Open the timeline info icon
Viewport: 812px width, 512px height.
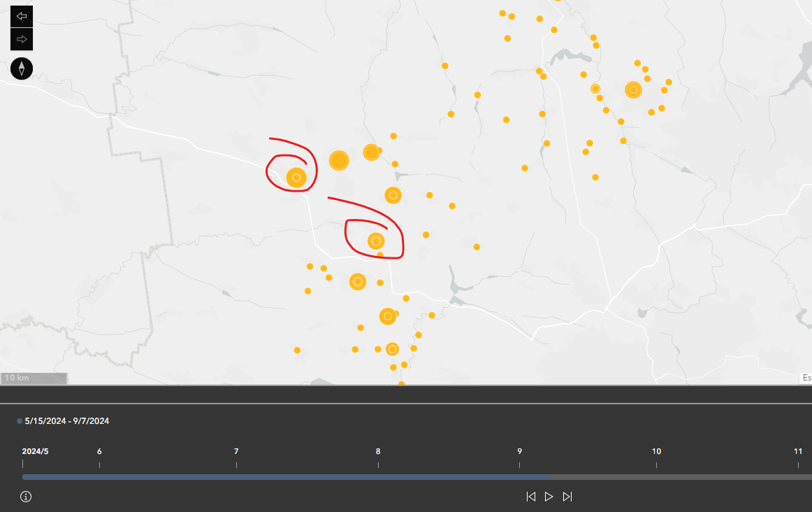25,496
